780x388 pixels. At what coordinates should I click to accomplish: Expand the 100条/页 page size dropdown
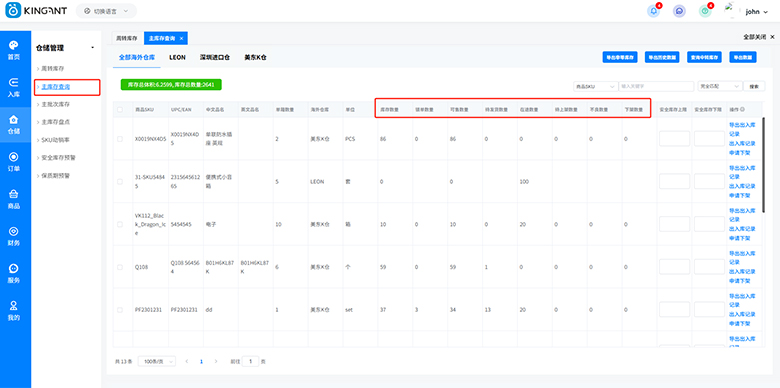click(157, 362)
